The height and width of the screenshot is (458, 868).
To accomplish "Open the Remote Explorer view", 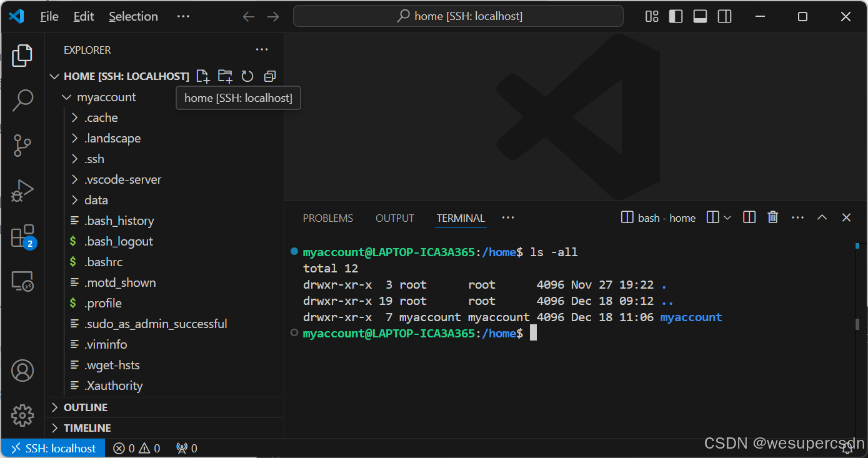I will coord(22,282).
